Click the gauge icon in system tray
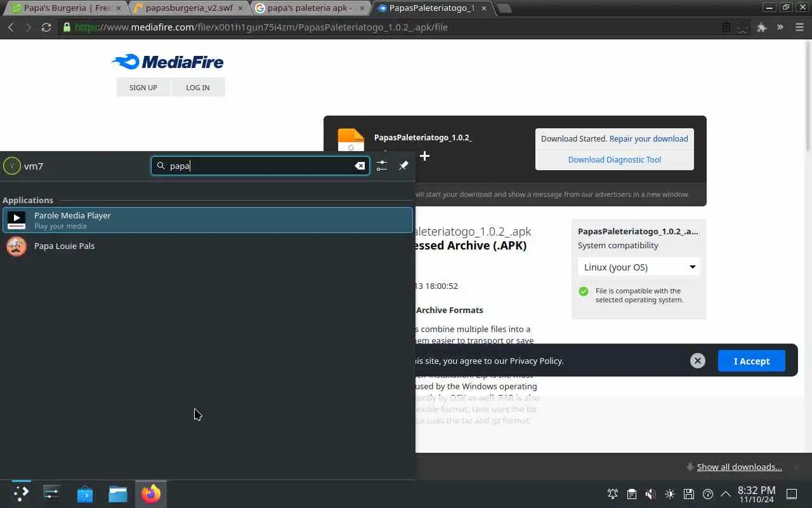 click(x=708, y=494)
